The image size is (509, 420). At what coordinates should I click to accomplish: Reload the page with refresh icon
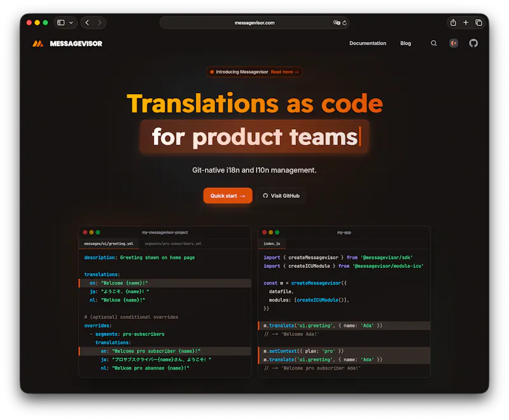point(344,23)
